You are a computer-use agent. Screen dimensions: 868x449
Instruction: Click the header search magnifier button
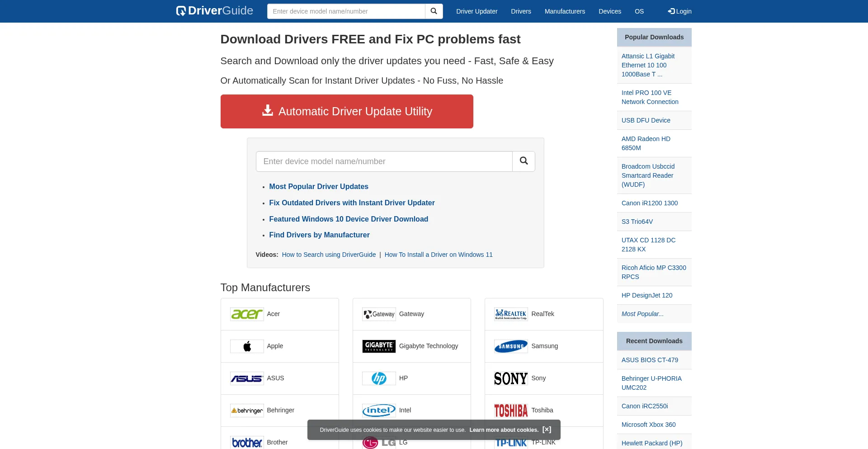click(434, 11)
